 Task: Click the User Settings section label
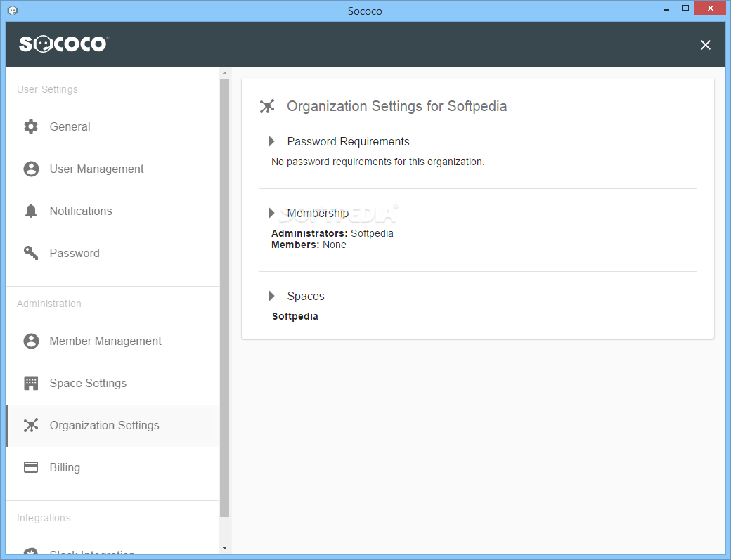click(47, 89)
